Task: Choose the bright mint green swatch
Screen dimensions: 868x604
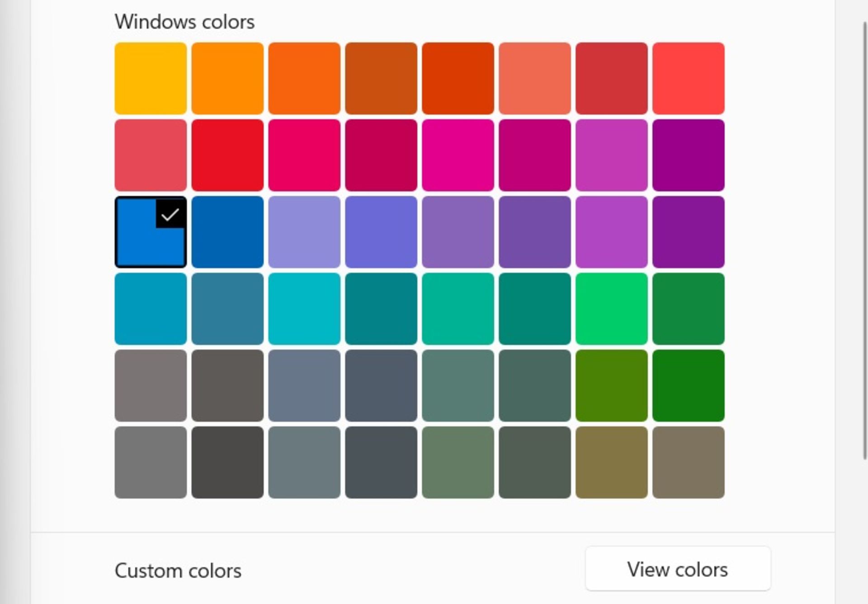Action: click(x=612, y=309)
